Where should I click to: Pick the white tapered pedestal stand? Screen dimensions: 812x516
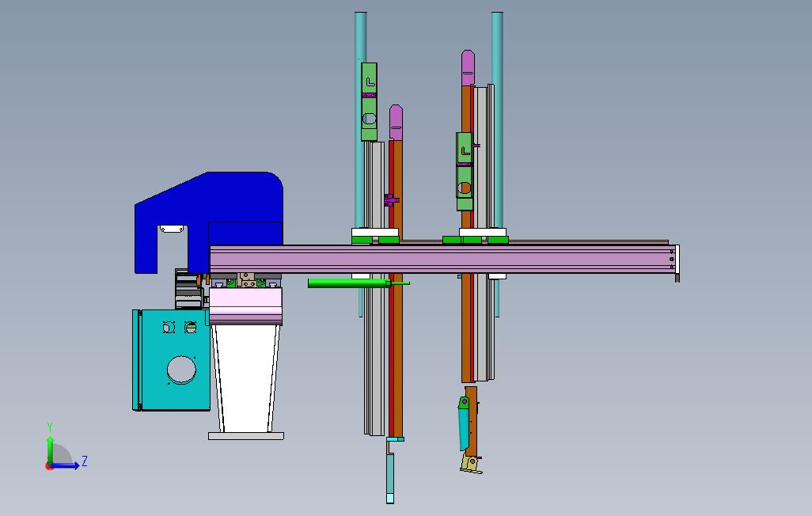246,378
